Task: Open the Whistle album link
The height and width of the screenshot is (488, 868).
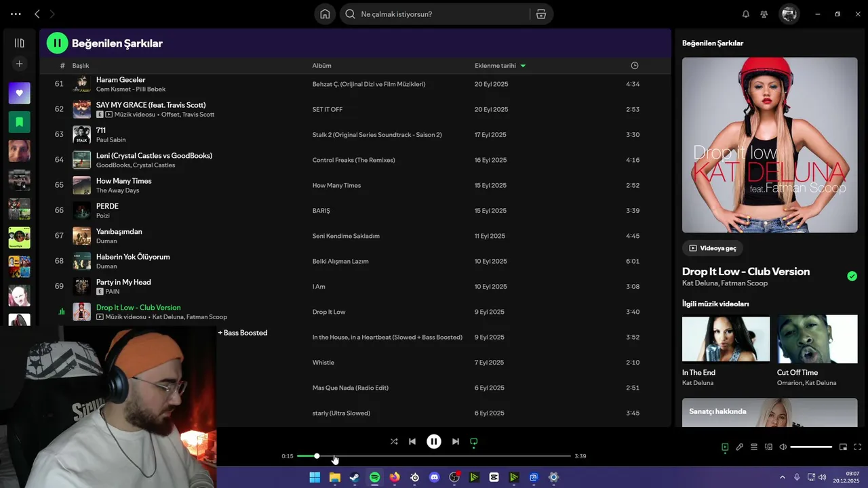Action: coord(323,363)
